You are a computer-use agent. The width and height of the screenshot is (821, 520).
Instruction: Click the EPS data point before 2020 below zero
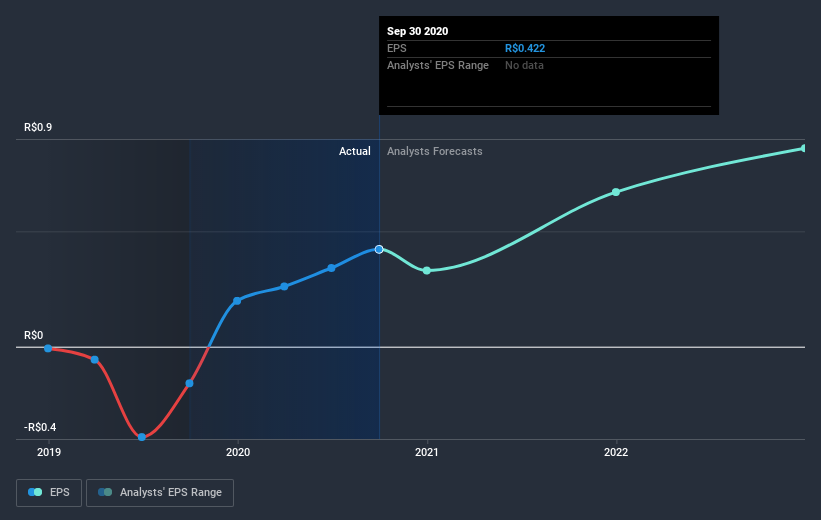click(190, 383)
